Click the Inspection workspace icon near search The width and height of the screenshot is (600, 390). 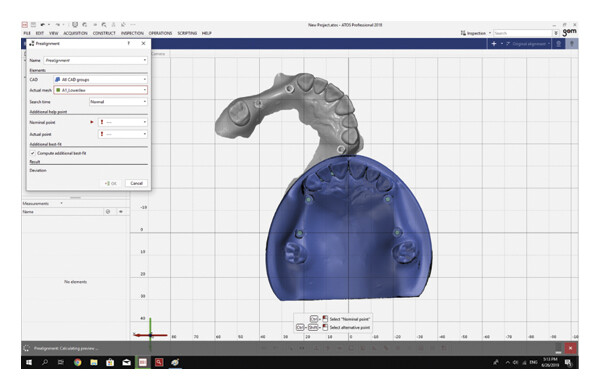463,33
